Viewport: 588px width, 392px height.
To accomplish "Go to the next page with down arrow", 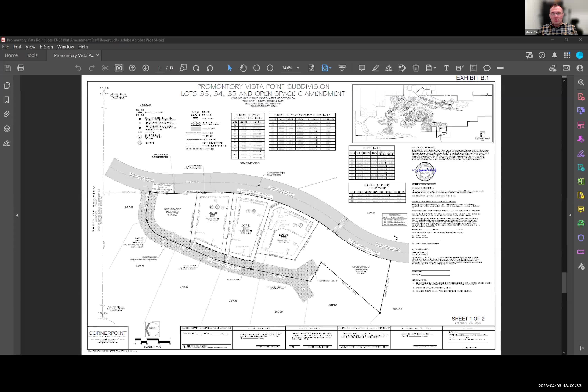I will click(x=146, y=68).
